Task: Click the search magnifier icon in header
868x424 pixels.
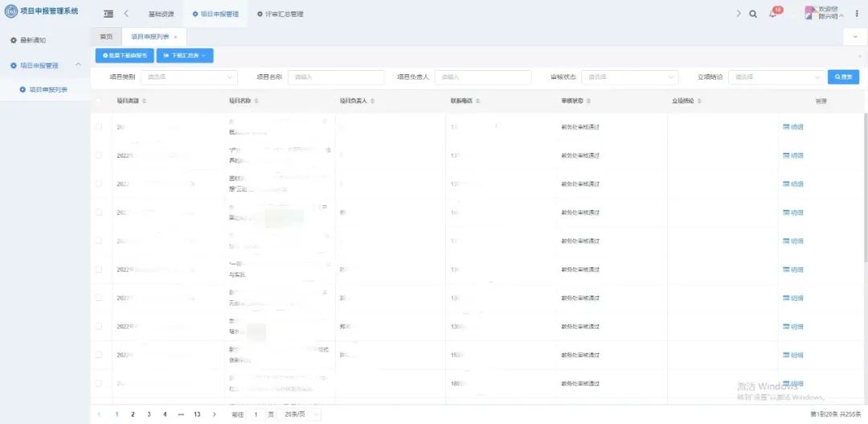Action: click(x=753, y=14)
